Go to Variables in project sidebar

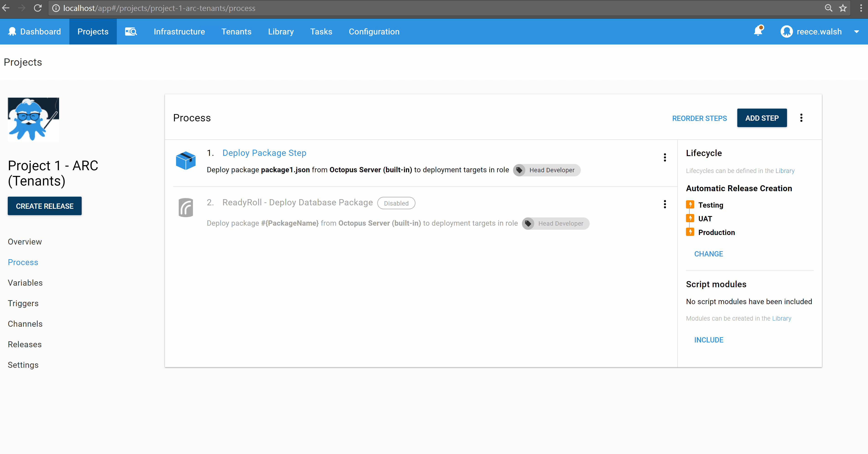click(25, 283)
